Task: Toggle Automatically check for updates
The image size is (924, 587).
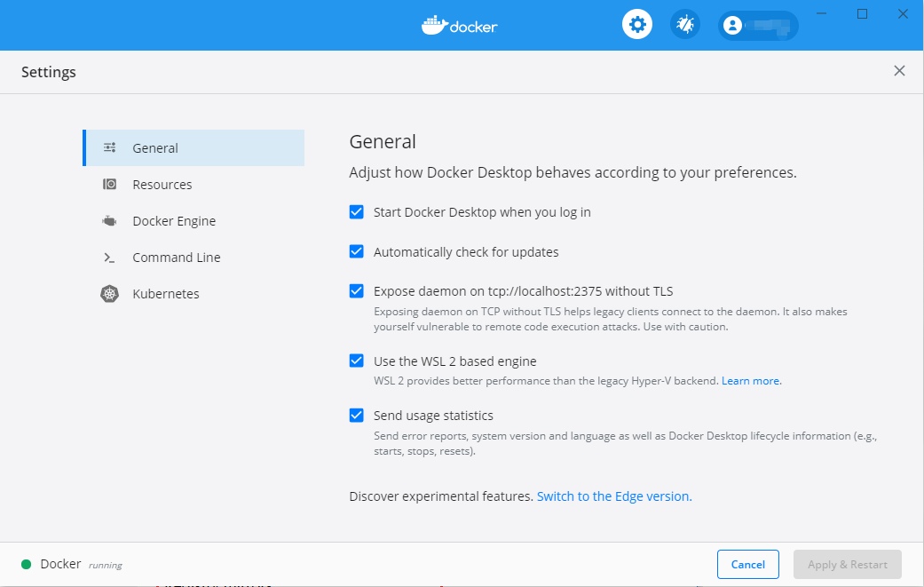Action: [357, 251]
